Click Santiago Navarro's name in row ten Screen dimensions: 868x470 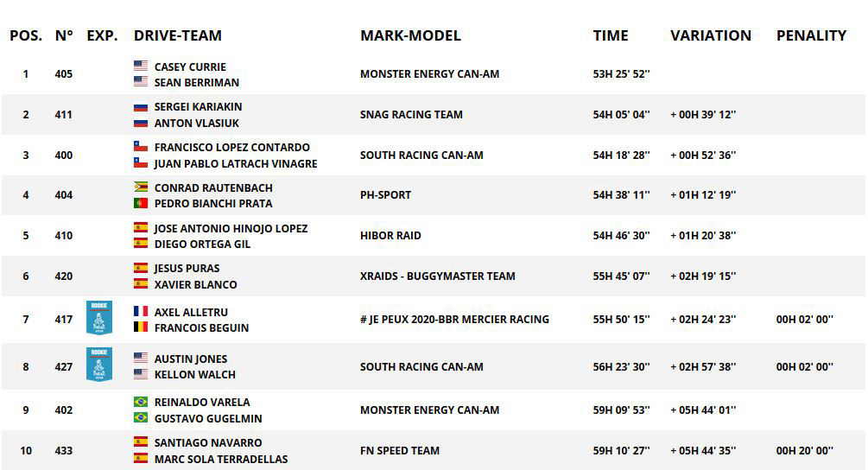coord(208,443)
